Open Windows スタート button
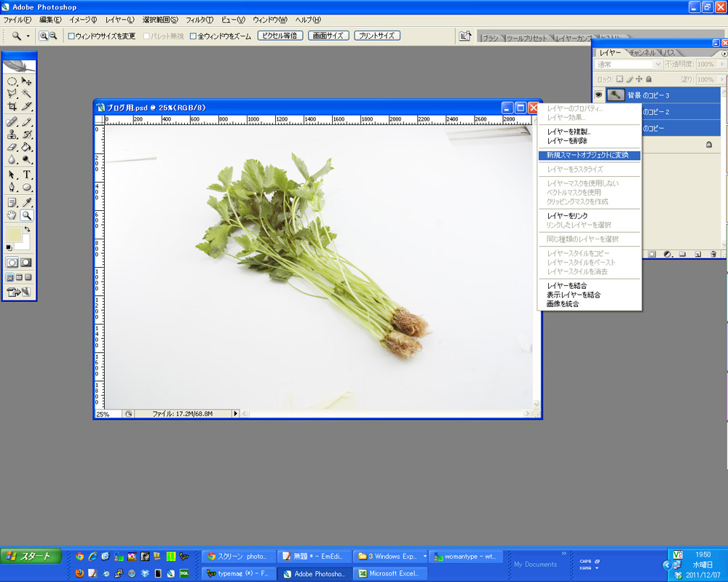This screenshot has height=582, width=728. 31,556
